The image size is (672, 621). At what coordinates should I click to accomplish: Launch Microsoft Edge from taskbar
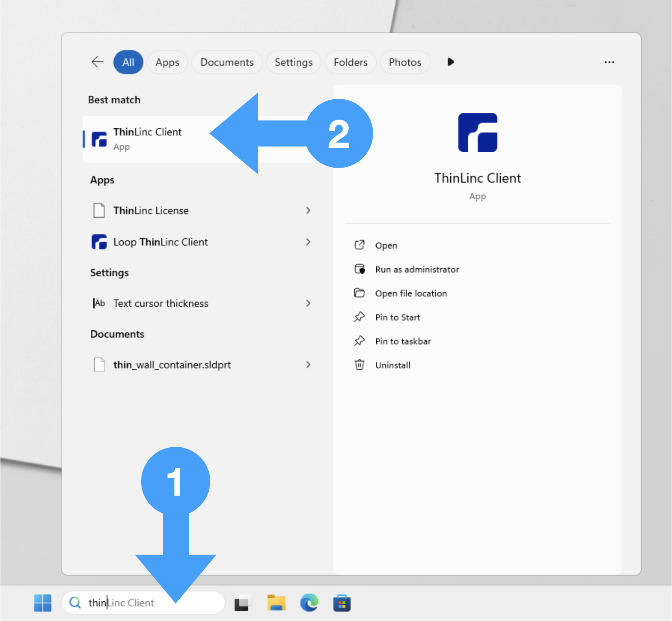pyautogui.click(x=309, y=603)
